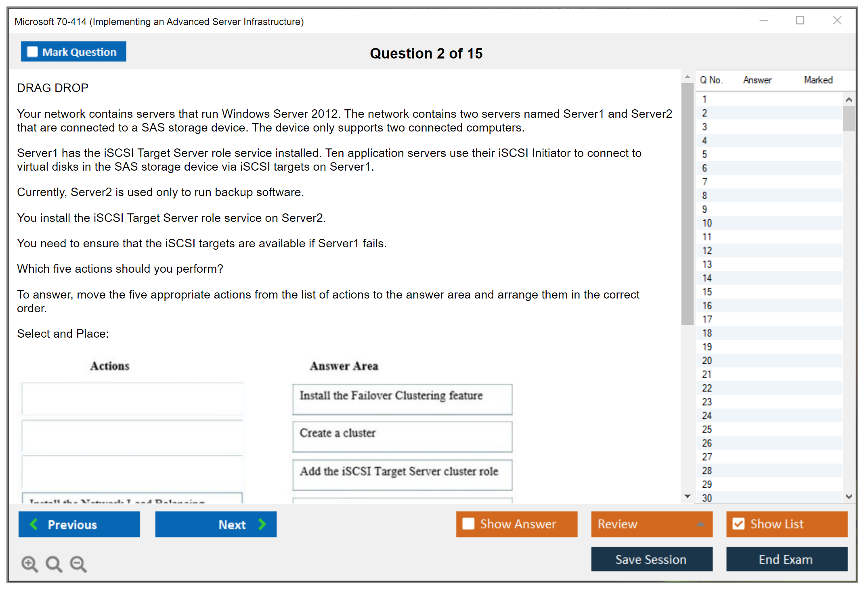The image size is (868, 593).
Task: Select question 10 in the list
Action: pos(707,223)
